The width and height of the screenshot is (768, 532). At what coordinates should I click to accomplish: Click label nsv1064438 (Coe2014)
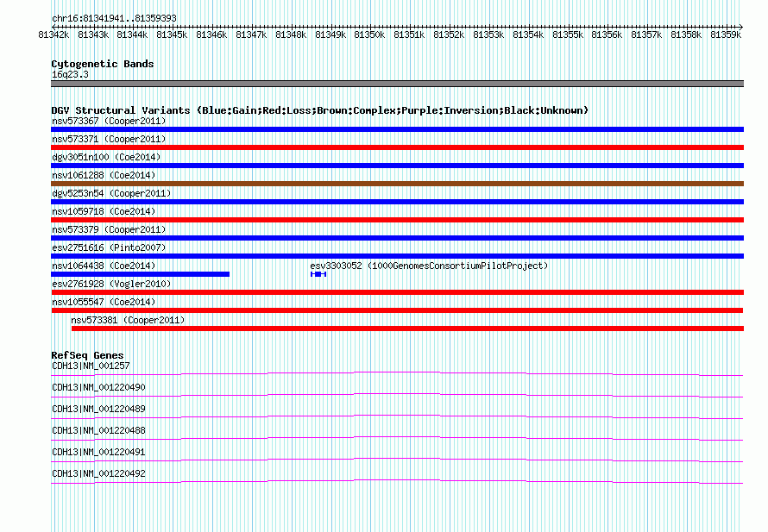tap(104, 266)
